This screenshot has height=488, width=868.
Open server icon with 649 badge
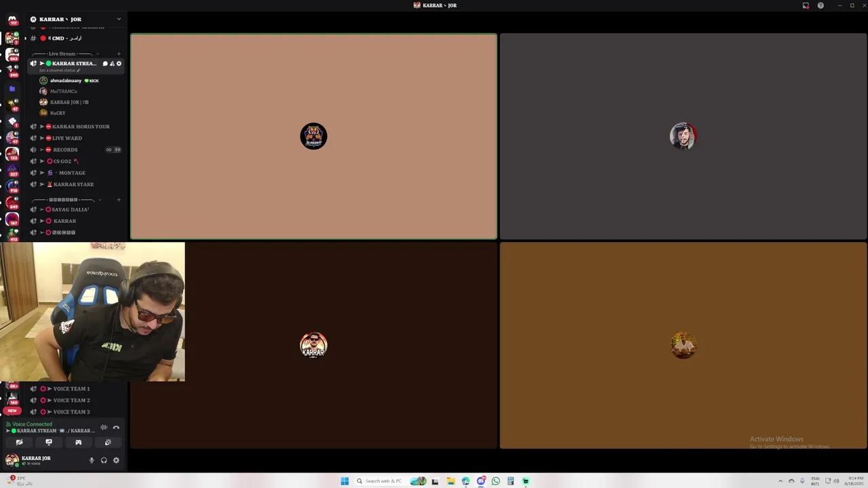(12, 203)
